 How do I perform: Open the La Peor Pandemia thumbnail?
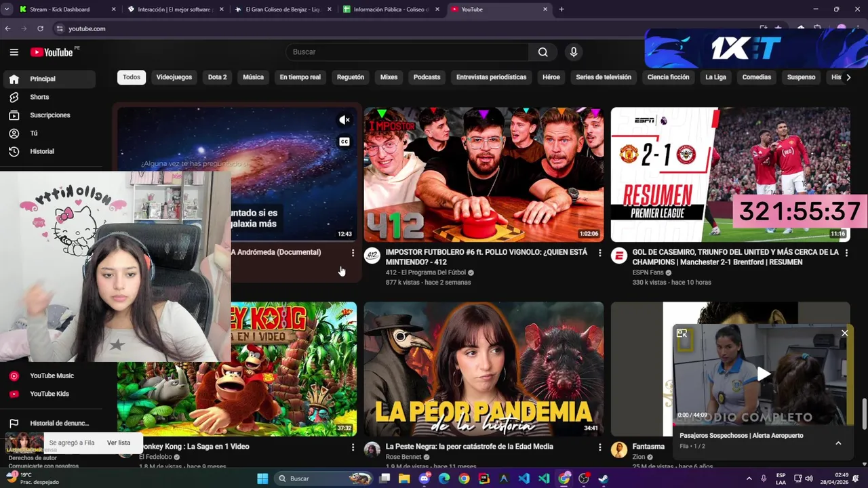(484, 369)
